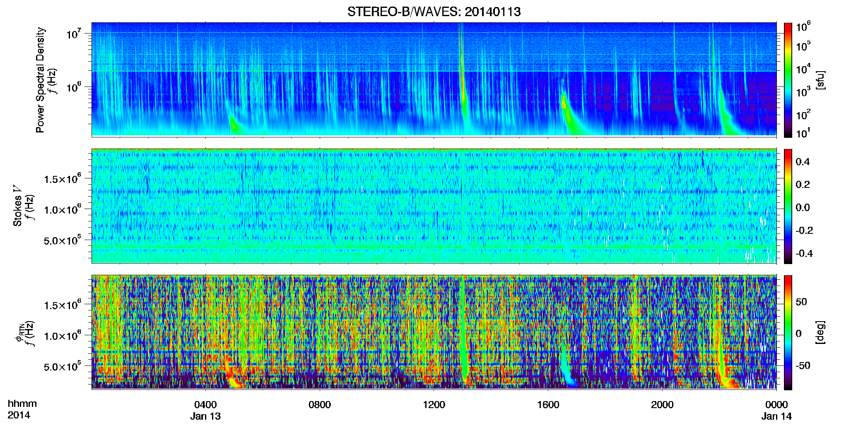This screenshot has height=447, width=868.
Task: Click the 10^7 frequency tick in top panel
Action: click(73, 34)
